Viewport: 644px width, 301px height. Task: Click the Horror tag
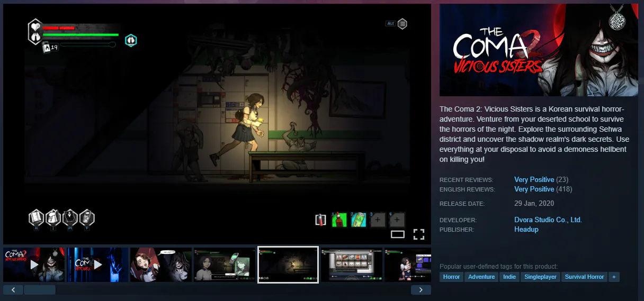click(x=451, y=277)
